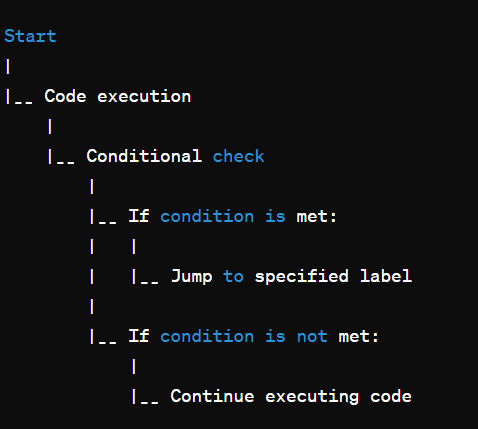Click the branch connector before "Conditional check"

coord(61,157)
